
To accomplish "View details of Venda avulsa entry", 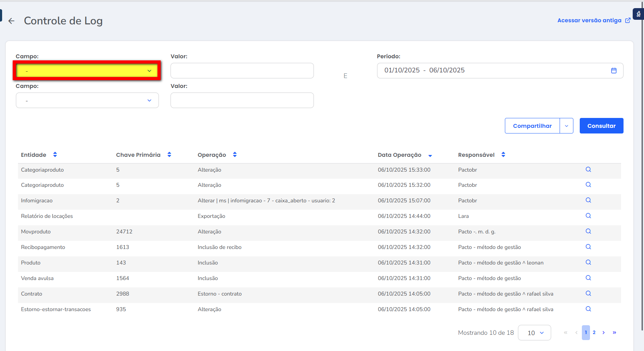I will (588, 278).
